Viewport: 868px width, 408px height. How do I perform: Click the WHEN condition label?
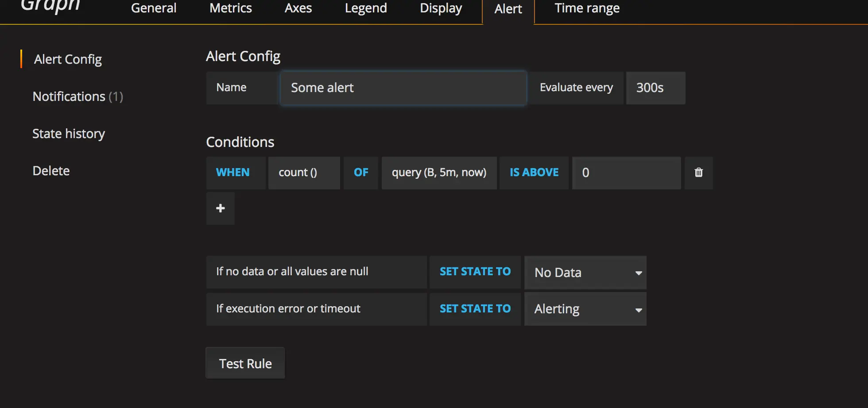(x=233, y=173)
